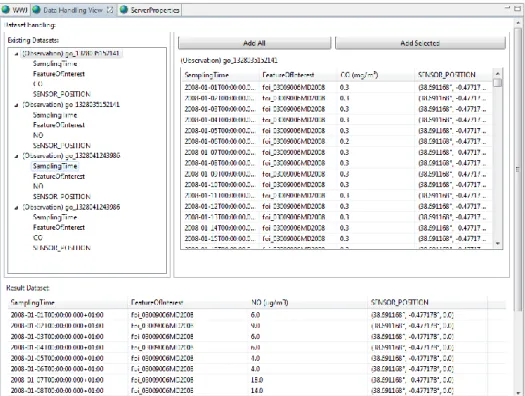This screenshot has width=525, height=396.
Task: Click the observation table scrollbar down arrow
Action: pyautogui.click(x=498, y=243)
